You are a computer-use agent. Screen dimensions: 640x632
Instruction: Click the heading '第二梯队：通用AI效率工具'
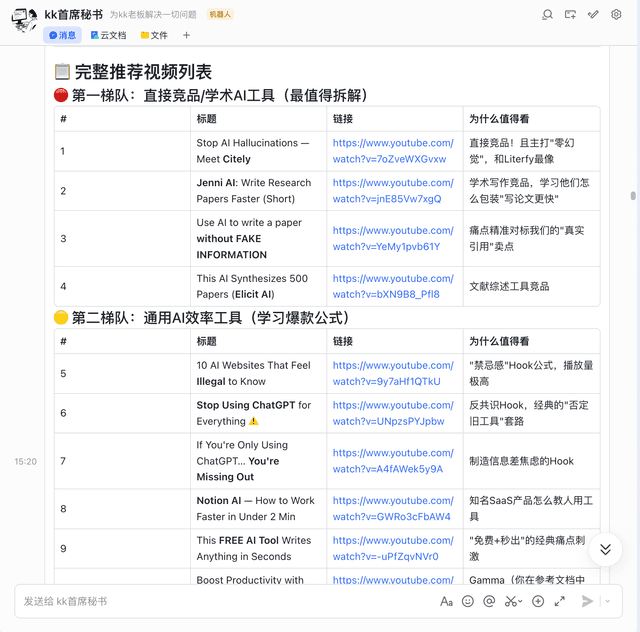(210, 318)
